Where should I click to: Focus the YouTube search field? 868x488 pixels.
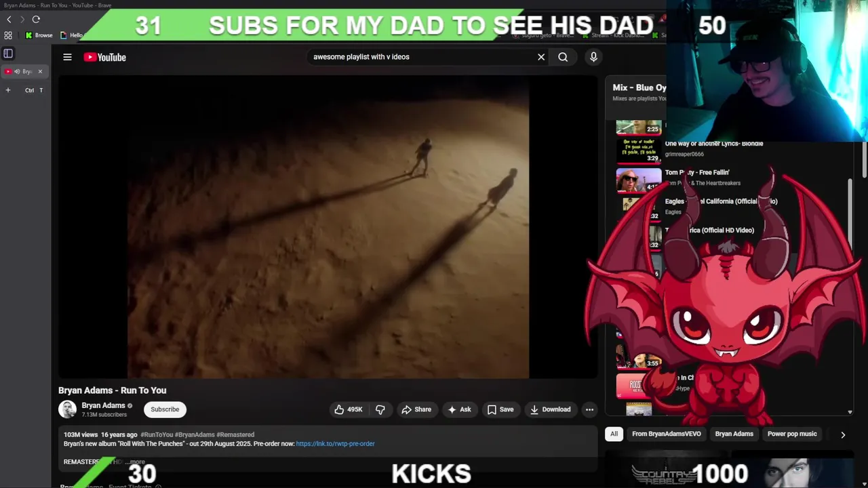[x=420, y=57]
